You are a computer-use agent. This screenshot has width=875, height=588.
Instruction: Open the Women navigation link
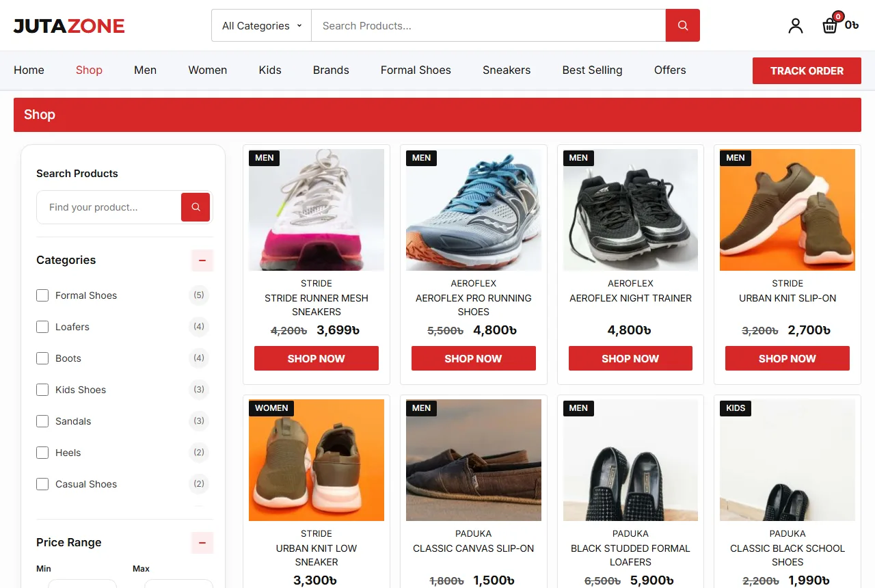(208, 70)
